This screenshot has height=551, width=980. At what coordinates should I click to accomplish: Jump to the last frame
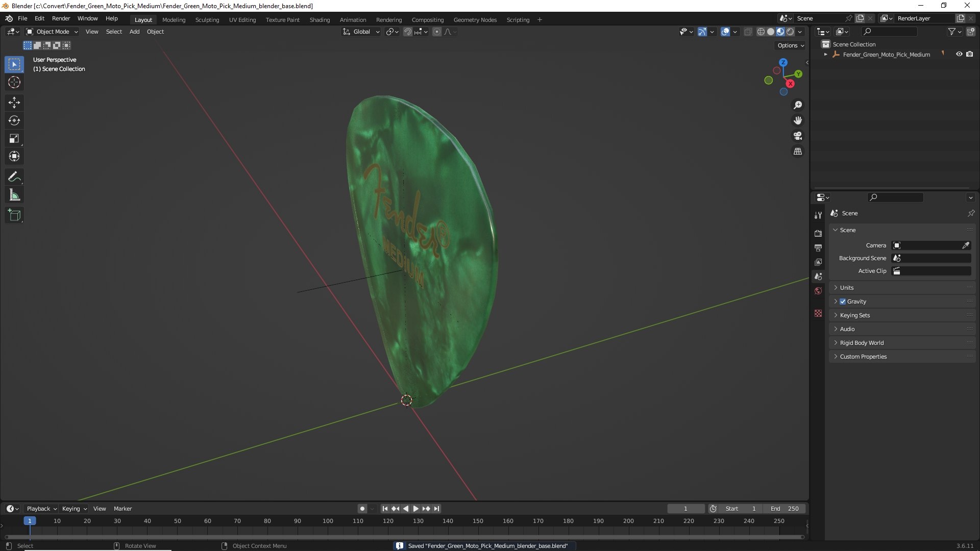tap(436, 509)
